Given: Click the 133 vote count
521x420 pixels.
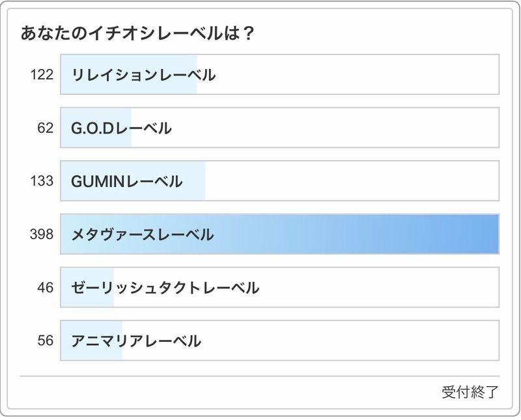Looking at the screenshot, I should [42, 181].
